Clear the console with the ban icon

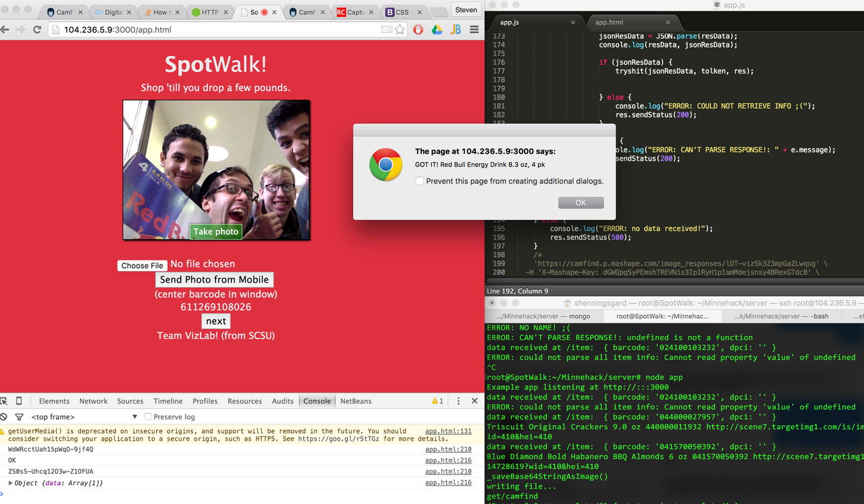click(x=4, y=417)
